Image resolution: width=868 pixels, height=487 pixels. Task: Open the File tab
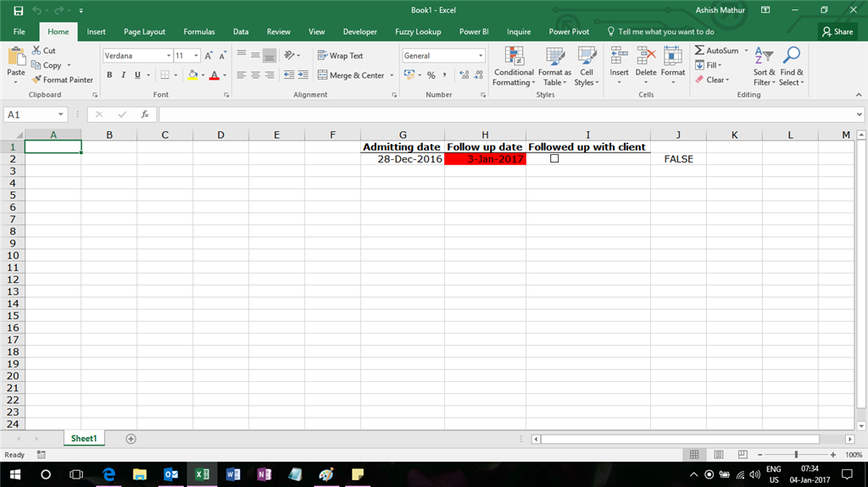(19, 31)
